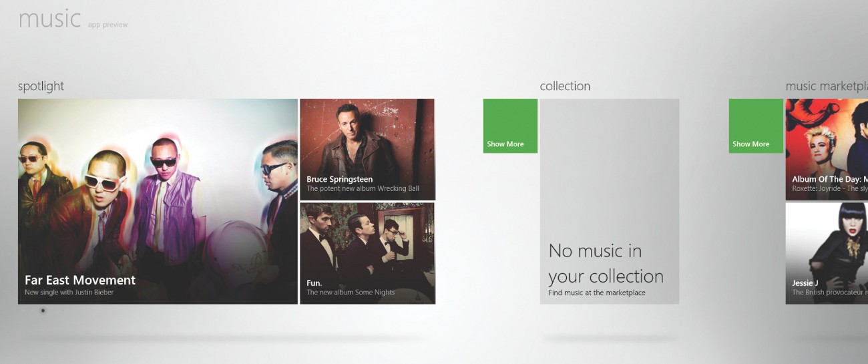Screen dimensions: 868x364
Task: Click "The potent new album Wrecking Ball" caption
Action: [363, 189]
